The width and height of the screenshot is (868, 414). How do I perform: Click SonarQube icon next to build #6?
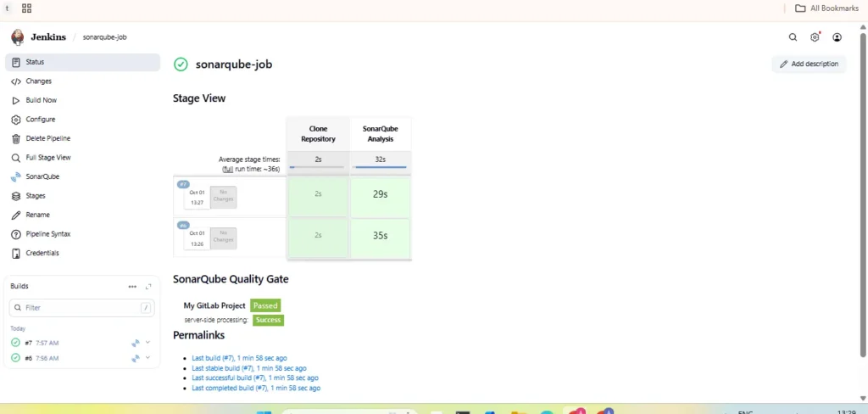135,358
